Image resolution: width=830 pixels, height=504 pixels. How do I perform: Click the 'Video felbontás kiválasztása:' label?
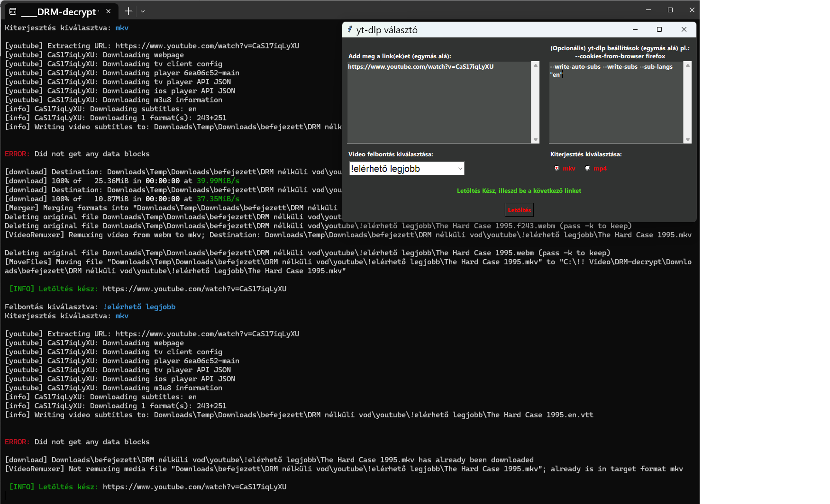point(391,154)
